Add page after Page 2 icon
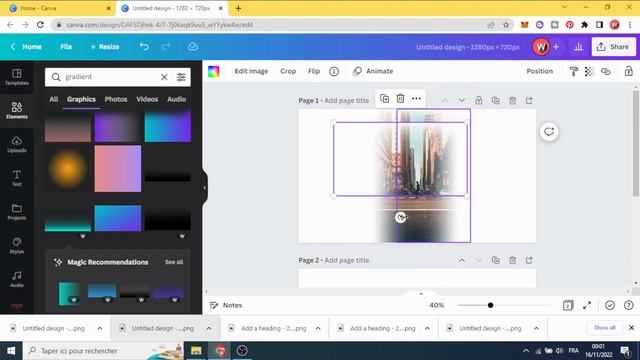This screenshot has height=360, width=640. tap(529, 260)
